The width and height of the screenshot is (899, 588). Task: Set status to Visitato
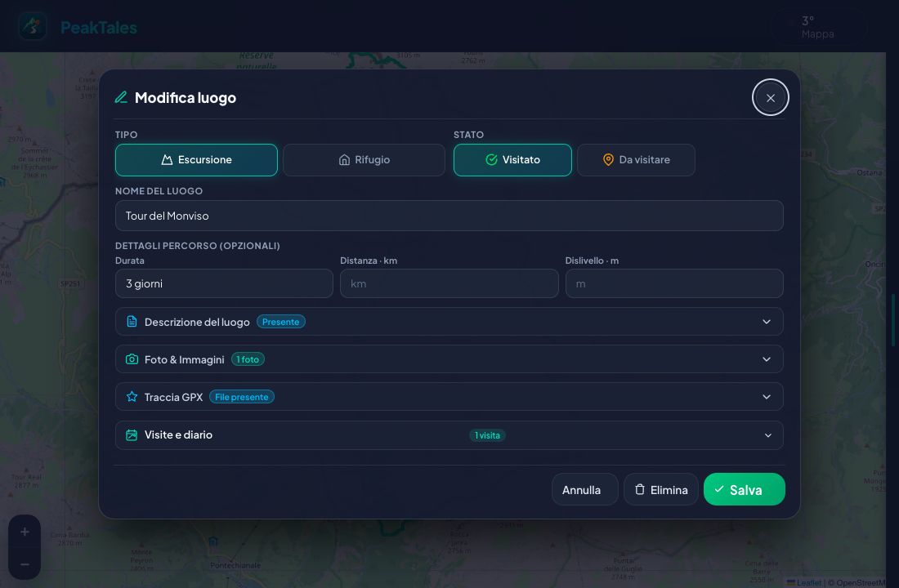[512, 160]
